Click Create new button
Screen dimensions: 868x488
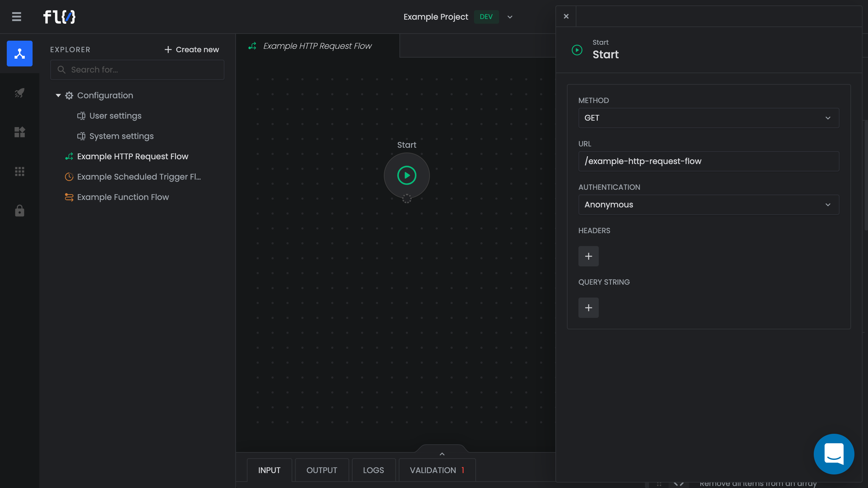192,49
